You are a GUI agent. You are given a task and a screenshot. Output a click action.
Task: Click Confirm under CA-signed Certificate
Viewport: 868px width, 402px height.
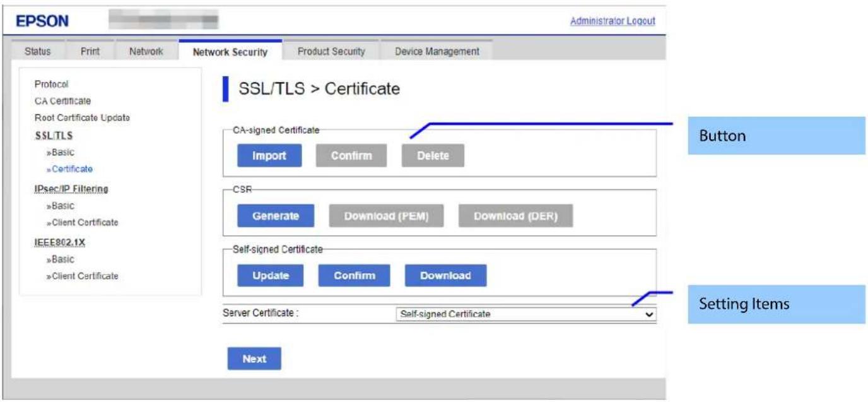pyautogui.click(x=351, y=156)
